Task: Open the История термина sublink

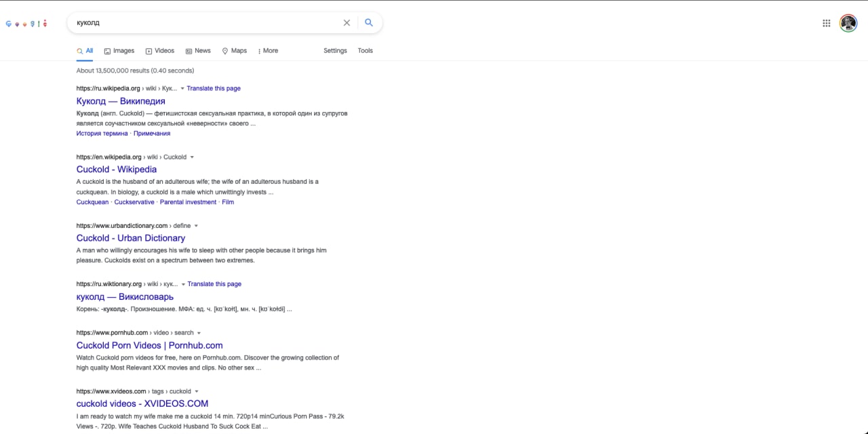Action: pos(102,134)
